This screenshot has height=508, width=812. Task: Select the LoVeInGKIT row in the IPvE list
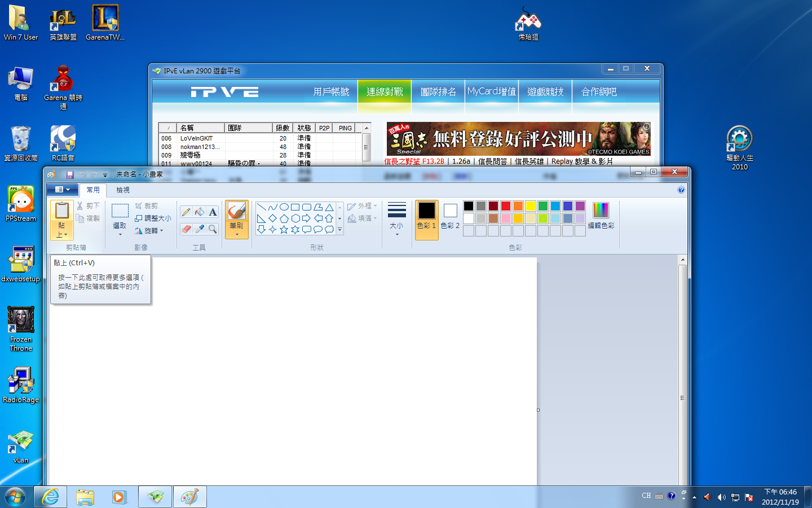point(260,138)
